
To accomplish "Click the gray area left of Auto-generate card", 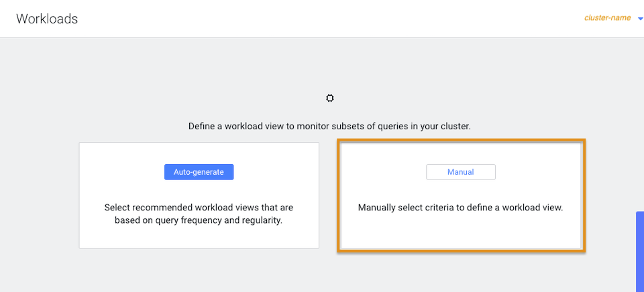I will click(39, 195).
